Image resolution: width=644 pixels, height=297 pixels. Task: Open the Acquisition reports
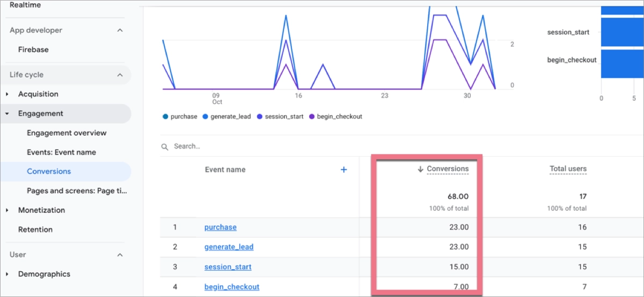[x=38, y=94]
